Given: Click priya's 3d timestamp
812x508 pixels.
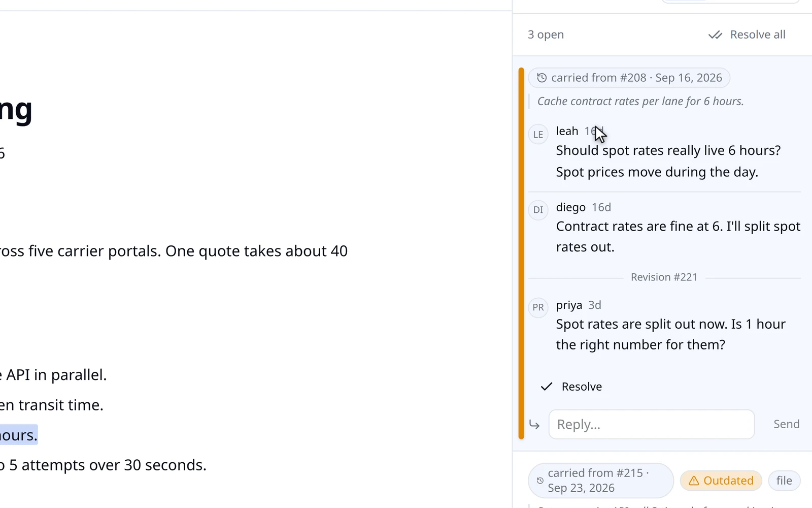Looking at the screenshot, I should click(595, 305).
